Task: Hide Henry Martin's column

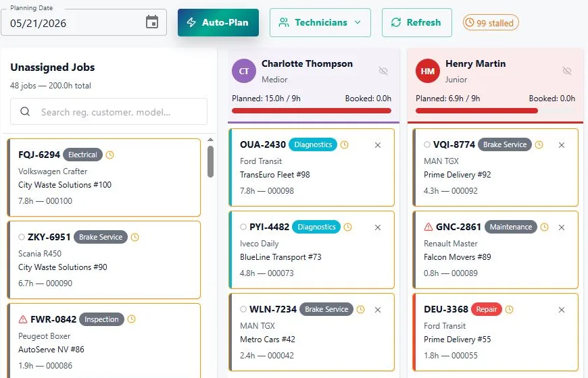Action: (566, 71)
